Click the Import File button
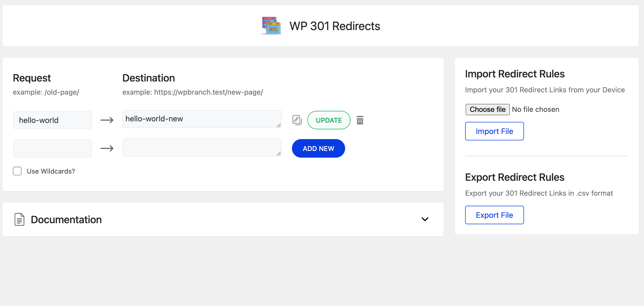The image size is (644, 306). coord(494,131)
